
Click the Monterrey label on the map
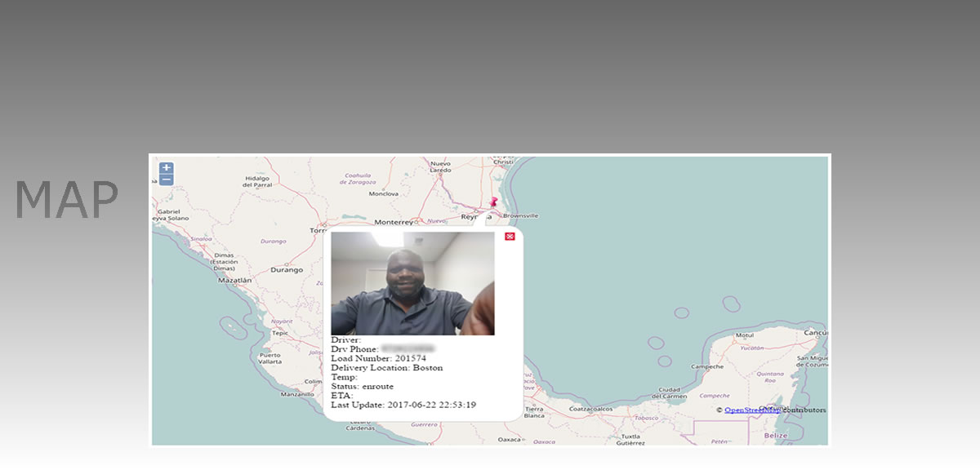pyautogui.click(x=395, y=222)
